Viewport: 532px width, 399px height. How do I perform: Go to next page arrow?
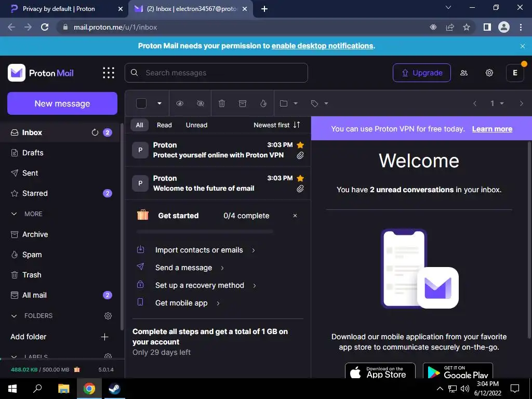pyautogui.click(x=522, y=103)
